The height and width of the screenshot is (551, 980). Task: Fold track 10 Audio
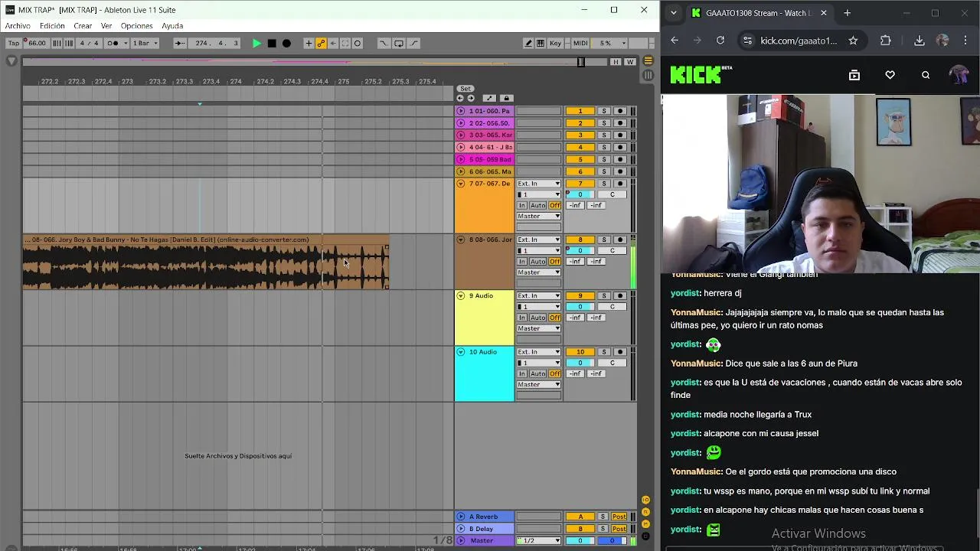[461, 352]
